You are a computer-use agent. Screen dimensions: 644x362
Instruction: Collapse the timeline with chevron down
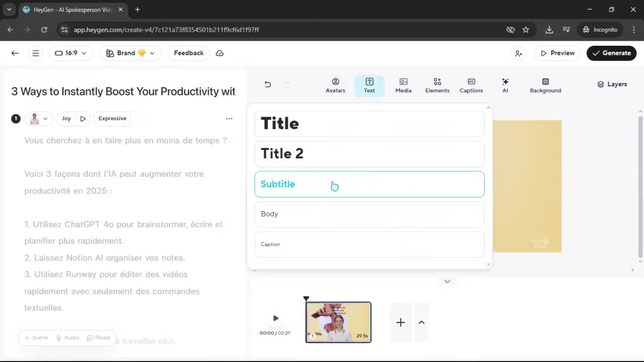coord(447,281)
